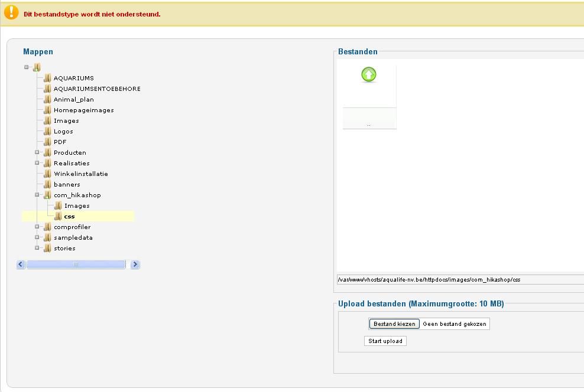Click the tree scroll left arrow
Image resolution: width=584 pixels, height=392 pixels.
click(x=21, y=264)
